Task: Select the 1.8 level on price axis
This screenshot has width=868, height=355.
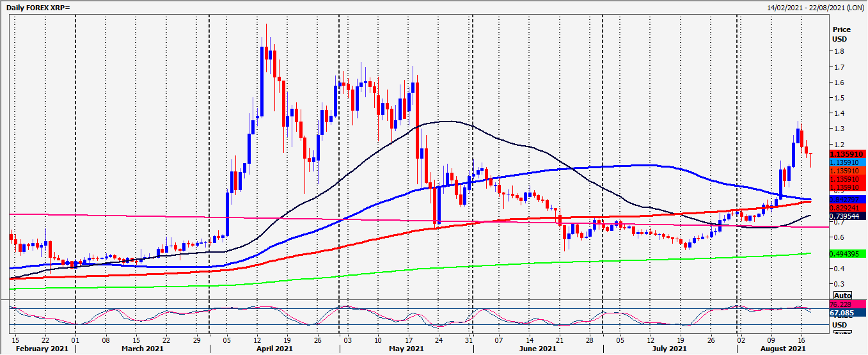Action: pos(838,52)
